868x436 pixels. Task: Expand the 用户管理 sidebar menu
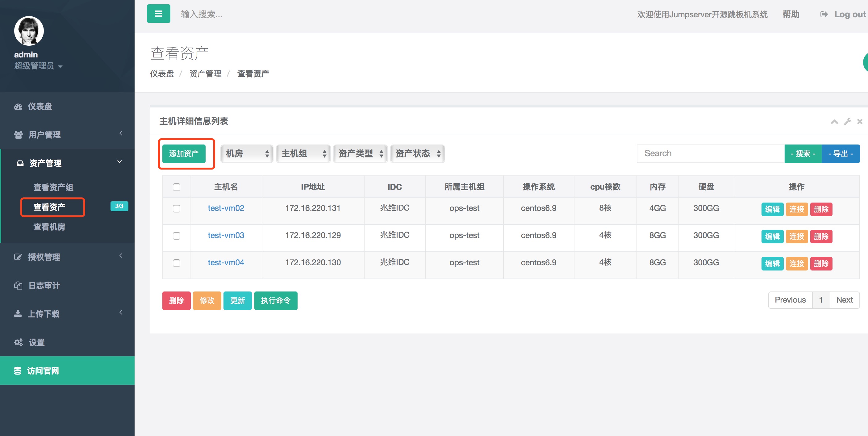(x=44, y=135)
